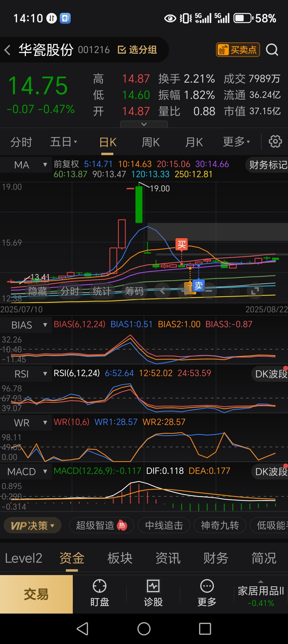This screenshot has width=288, height=644.
Task: Open BIAS indicator dropdown
Action: [x=26, y=325]
